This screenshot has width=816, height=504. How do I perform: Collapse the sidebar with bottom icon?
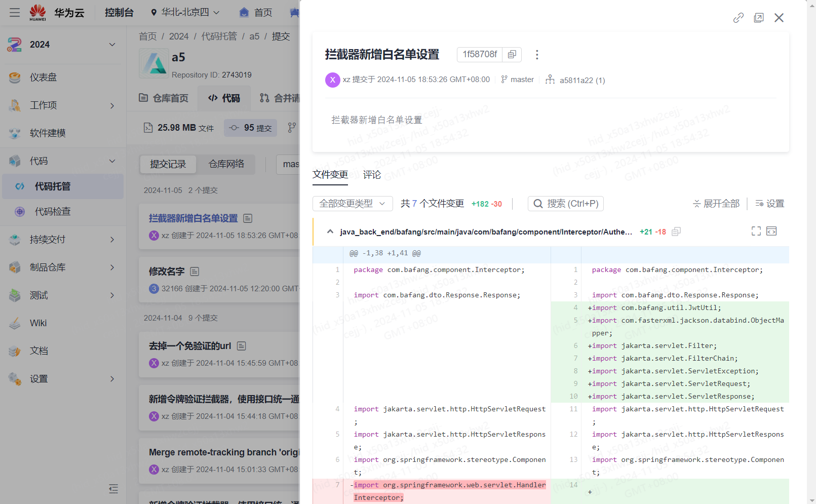coord(113,489)
